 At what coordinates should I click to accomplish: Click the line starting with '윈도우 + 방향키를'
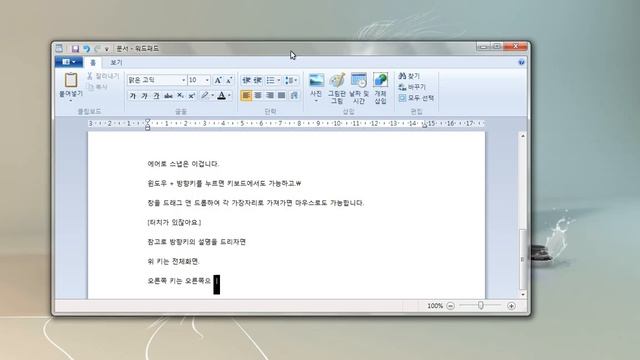pos(224,184)
